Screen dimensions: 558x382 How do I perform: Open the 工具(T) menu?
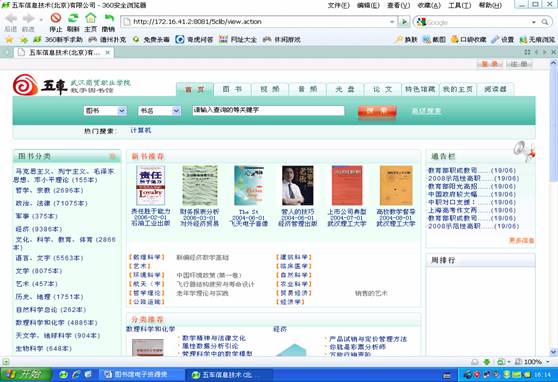point(459,5)
